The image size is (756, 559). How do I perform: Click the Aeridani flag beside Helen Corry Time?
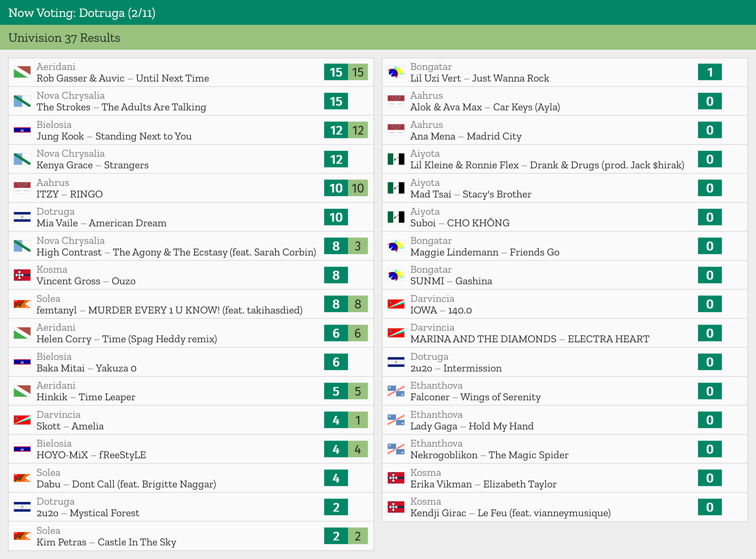22,333
